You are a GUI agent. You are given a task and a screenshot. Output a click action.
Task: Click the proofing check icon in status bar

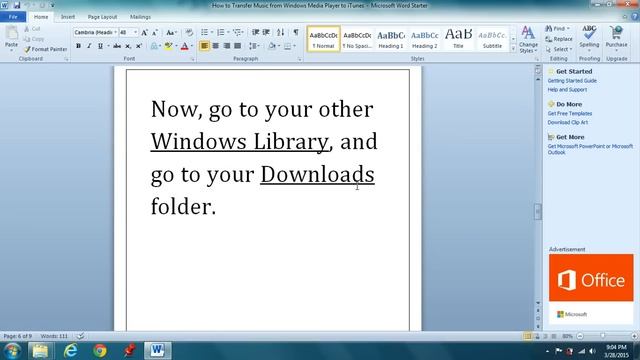click(x=80, y=336)
